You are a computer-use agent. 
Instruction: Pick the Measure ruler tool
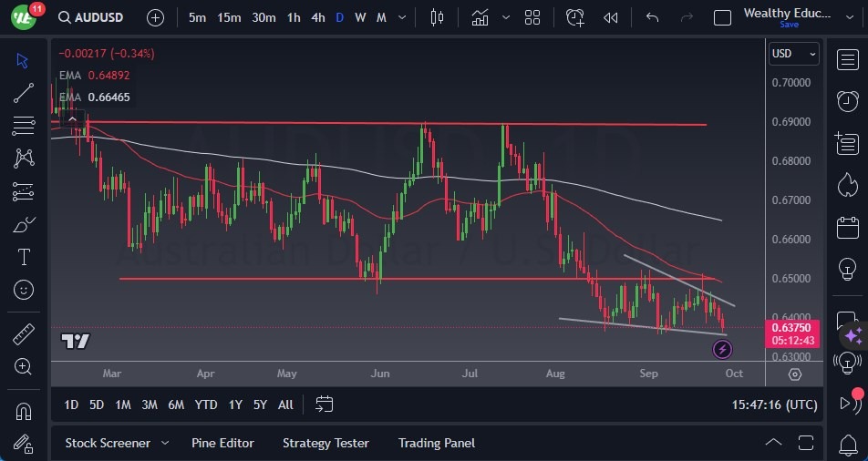tap(24, 334)
